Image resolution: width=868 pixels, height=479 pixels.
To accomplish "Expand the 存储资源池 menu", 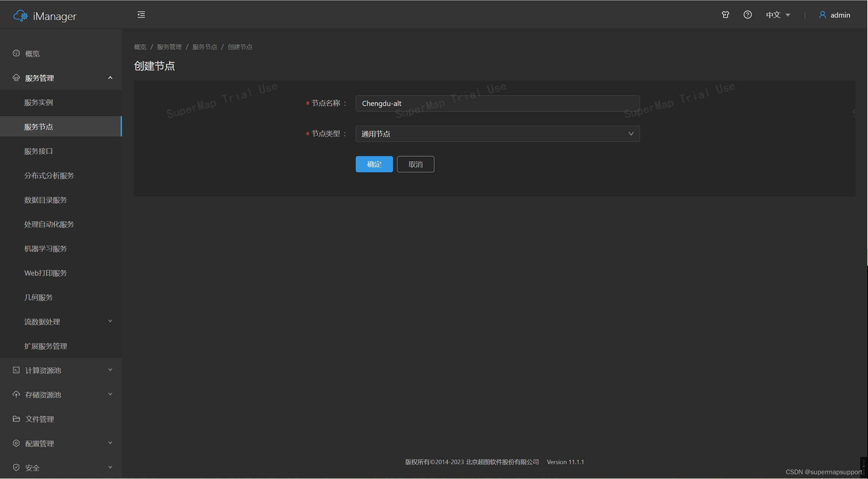I will point(110,394).
